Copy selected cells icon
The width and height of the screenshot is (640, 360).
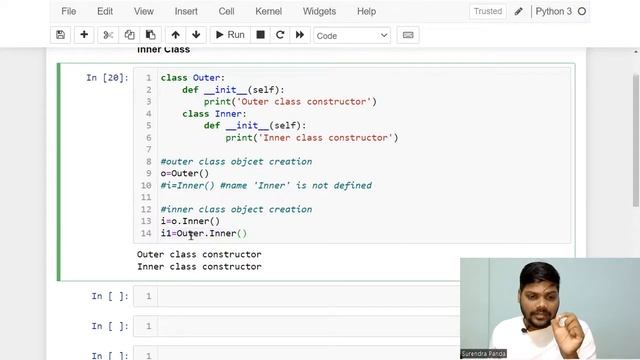pos(129,35)
